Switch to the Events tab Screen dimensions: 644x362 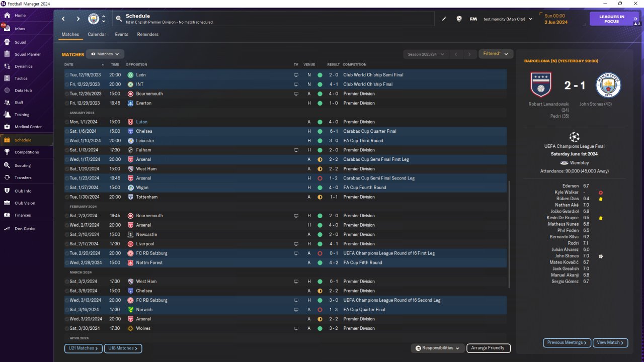[121, 34]
